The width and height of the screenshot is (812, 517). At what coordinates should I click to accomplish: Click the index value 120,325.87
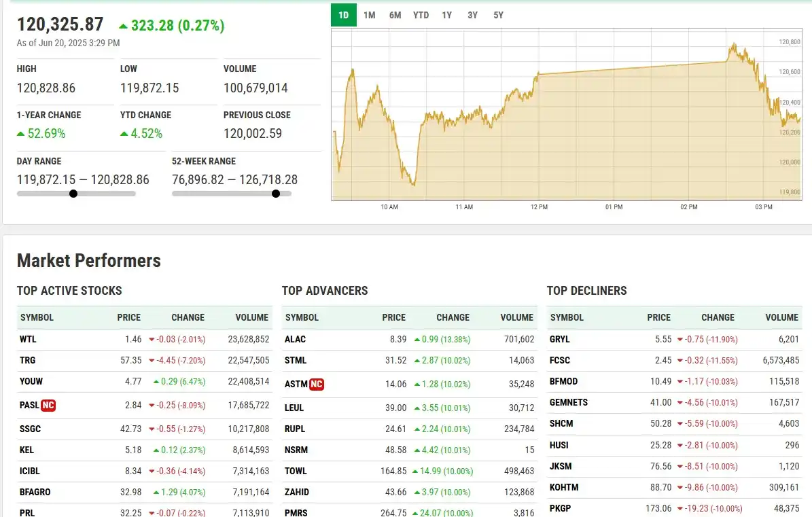click(x=60, y=24)
